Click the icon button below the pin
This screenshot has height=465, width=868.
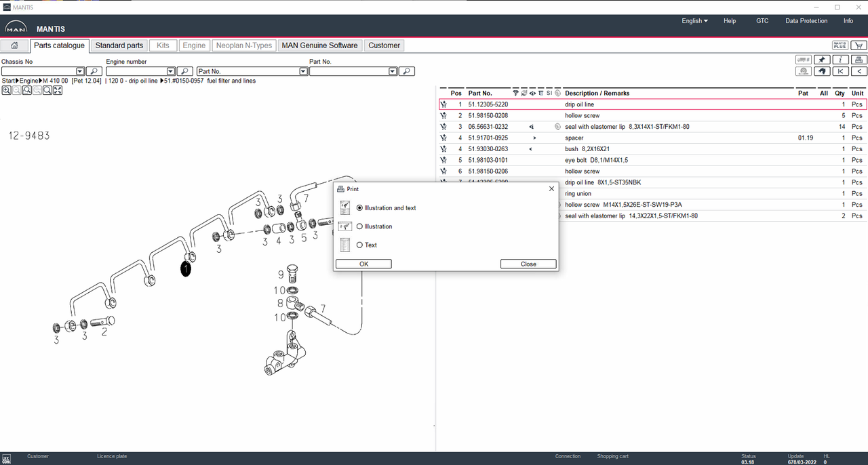point(822,70)
